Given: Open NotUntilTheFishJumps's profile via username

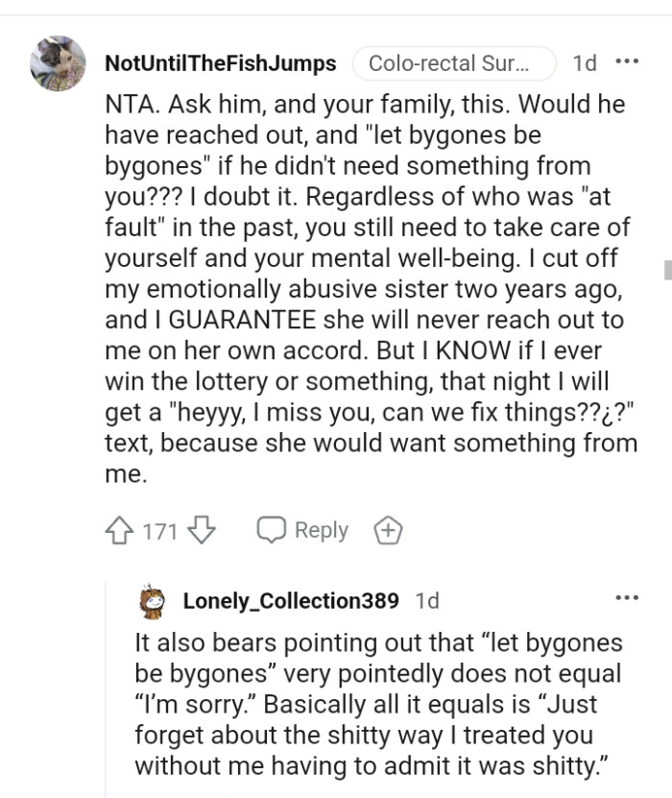Looking at the screenshot, I should [x=220, y=64].
